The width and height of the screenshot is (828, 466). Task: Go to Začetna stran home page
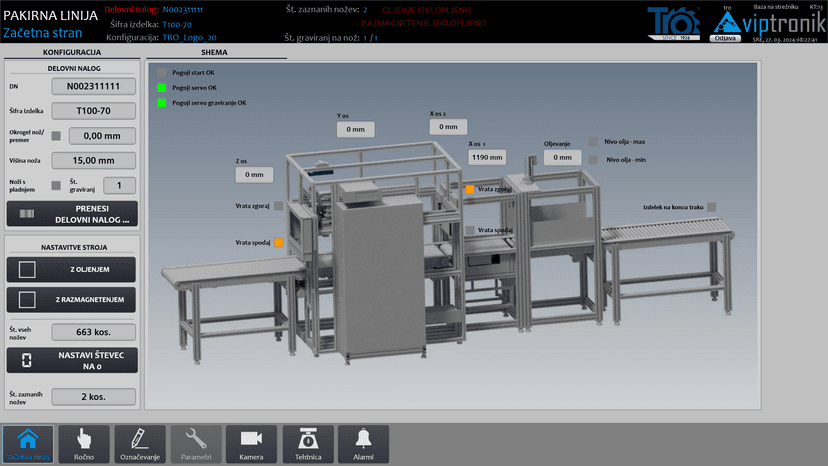pyautogui.click(x=28, y=443)
